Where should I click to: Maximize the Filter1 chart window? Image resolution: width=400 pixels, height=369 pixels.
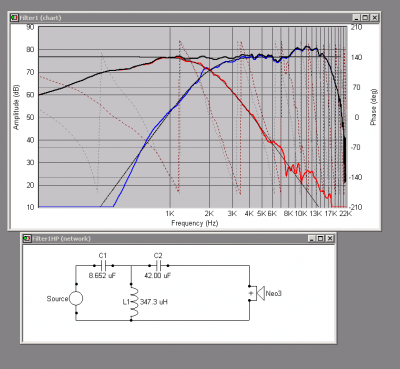pos(365,18)
